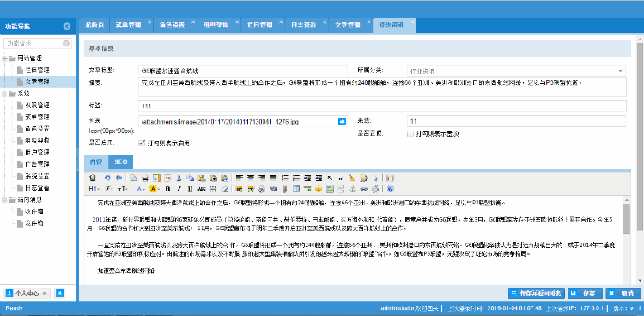644x316 pixels.
Task: Click the paperclip insert-file icon
Action: click(284, 189)
